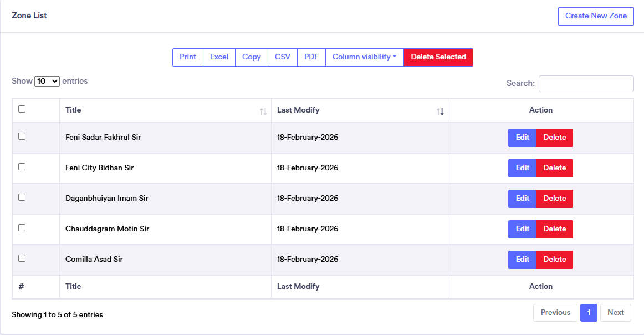The height and width of the screenshot is (335, 644).
Task: Download the list as CSV
Action: (x=283, y=57)
